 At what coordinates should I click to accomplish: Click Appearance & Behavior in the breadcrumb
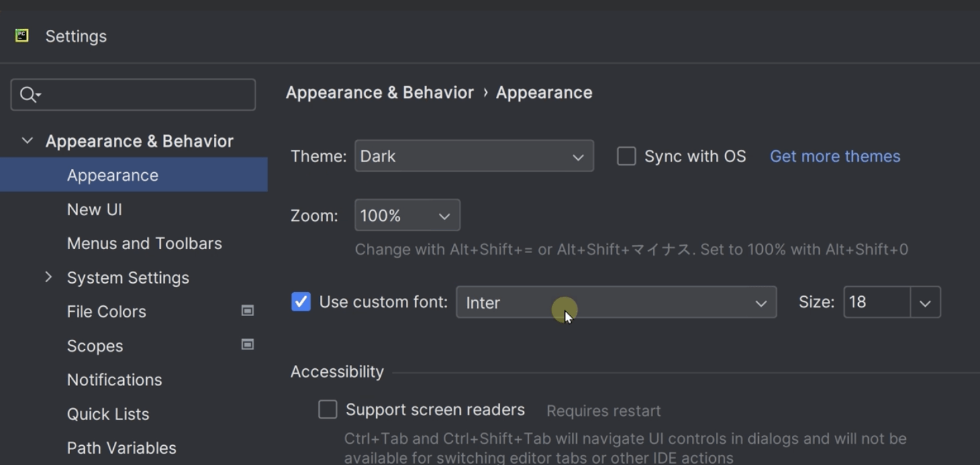(379, 92)
